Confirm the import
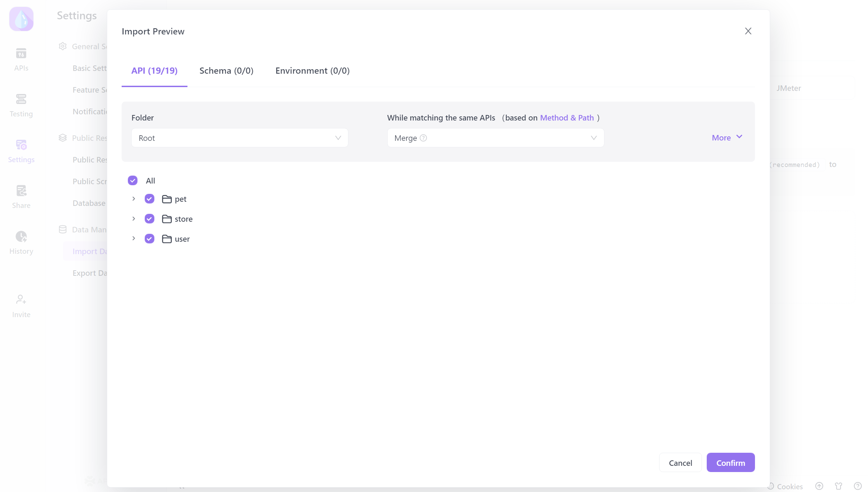This screenshot has width=868, height=492. 731,463
